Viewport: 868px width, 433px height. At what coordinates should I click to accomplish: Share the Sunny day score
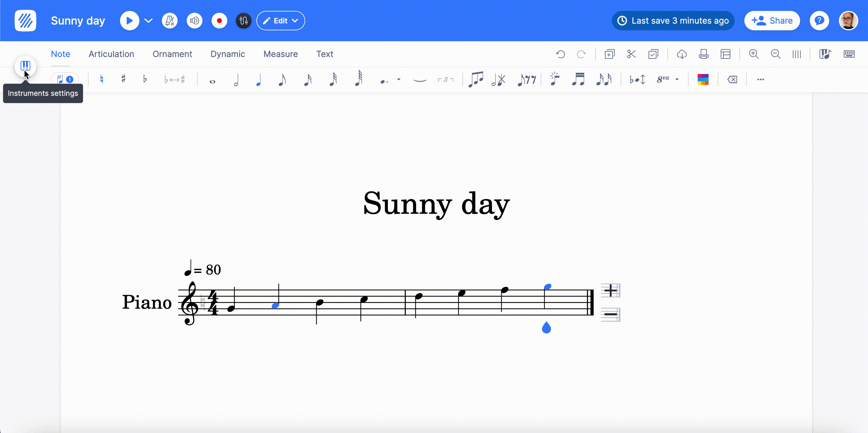(x=772, y=21)
